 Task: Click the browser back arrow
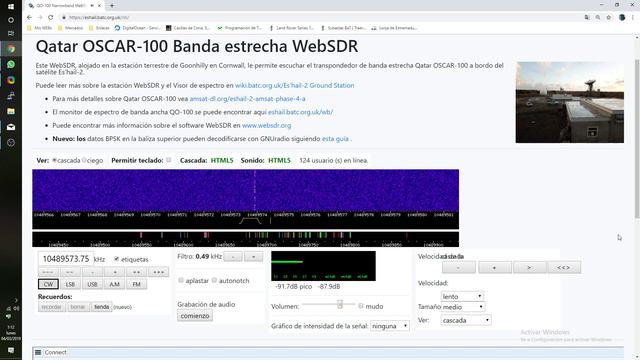29,17
